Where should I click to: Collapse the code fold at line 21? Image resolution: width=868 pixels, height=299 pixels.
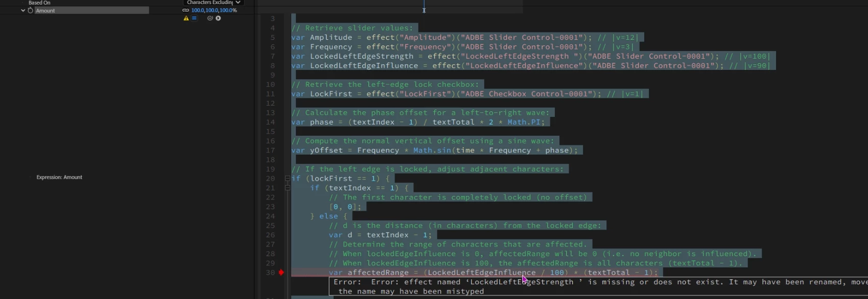pos(287,188)
